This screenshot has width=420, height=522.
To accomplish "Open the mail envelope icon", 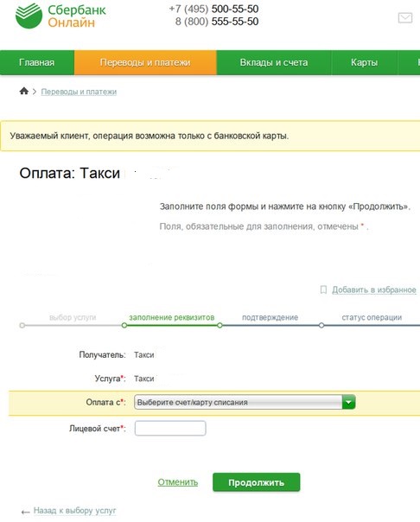I will (405, 17).
